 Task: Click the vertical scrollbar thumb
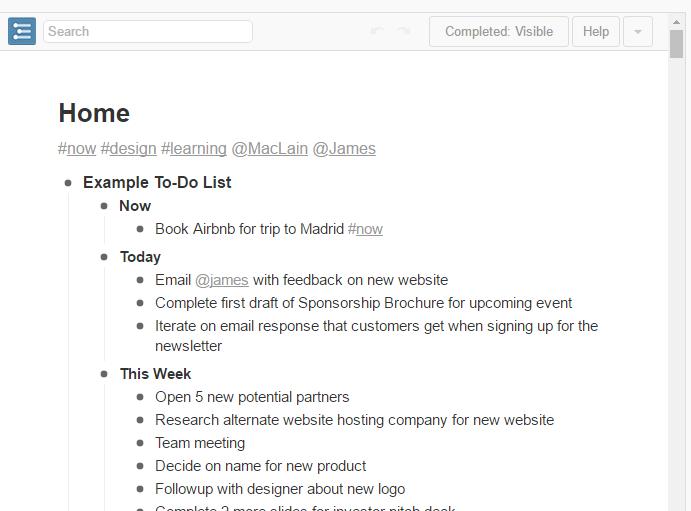click(677, 45)
